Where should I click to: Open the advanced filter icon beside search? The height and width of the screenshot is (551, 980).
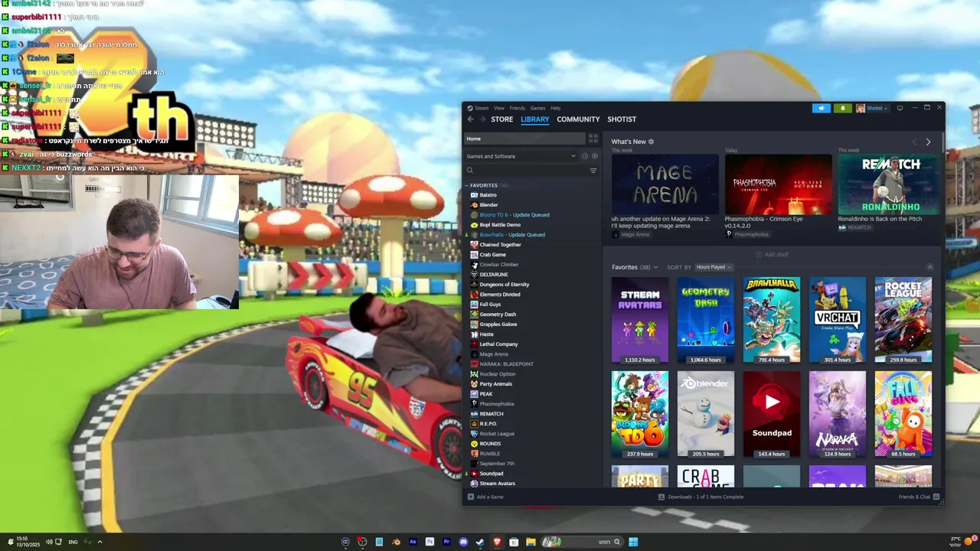593,171
